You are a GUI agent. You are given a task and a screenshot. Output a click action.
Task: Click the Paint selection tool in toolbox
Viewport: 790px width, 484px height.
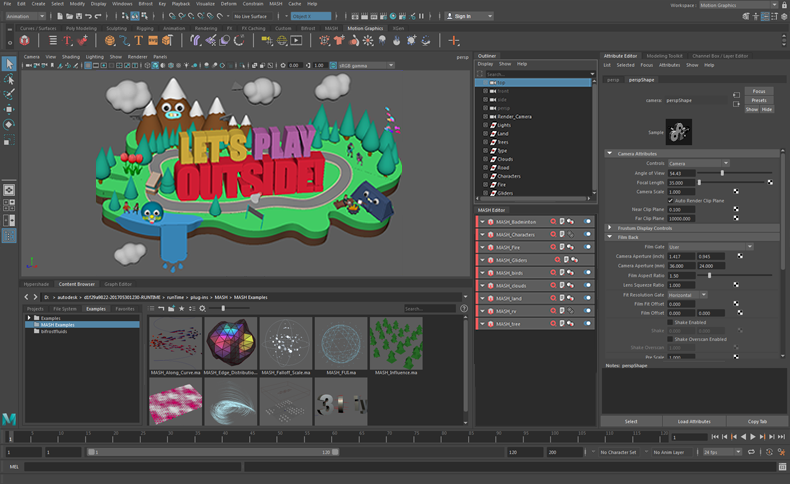(9, 94)
